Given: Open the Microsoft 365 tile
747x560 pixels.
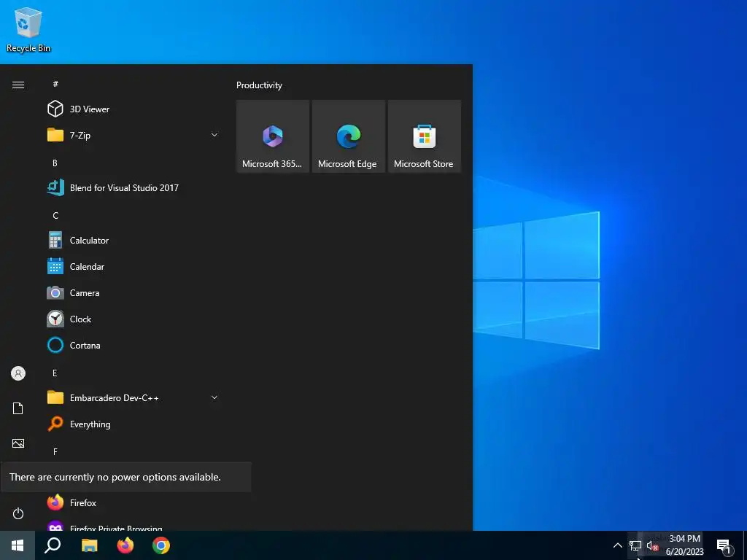Looking at the screenshot, I should point(273,136).
